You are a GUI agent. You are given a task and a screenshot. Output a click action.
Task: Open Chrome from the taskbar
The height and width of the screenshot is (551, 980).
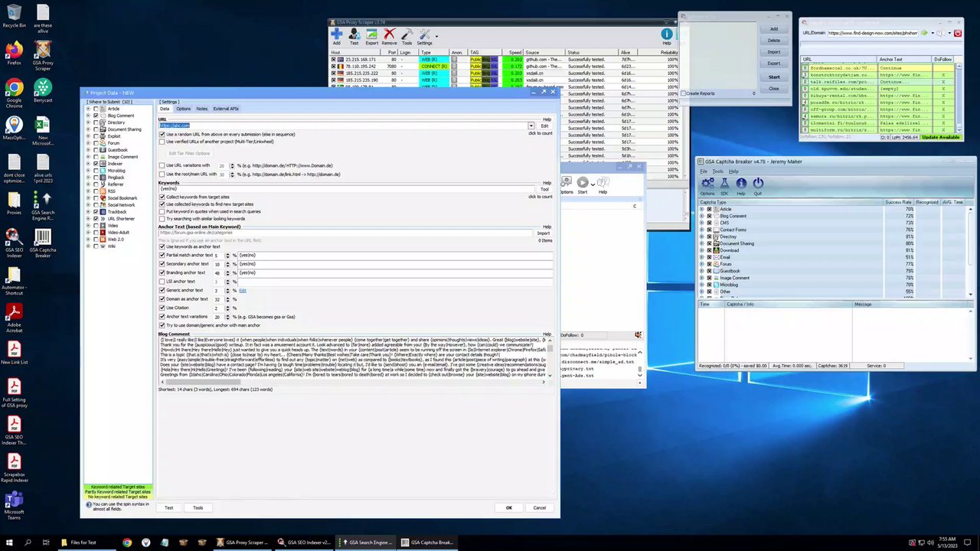point(127,543)
